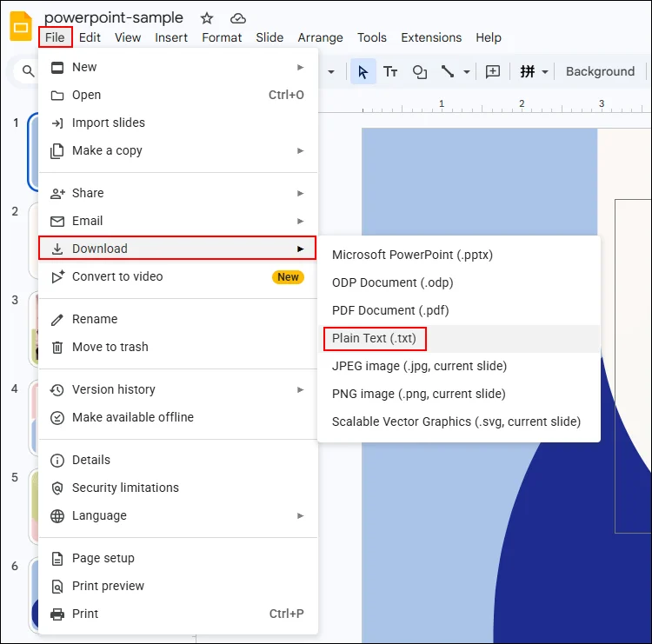The width and height of the screenshot is (652, 644).
Task: Open the Extensions menu
Action: point(431,37)
